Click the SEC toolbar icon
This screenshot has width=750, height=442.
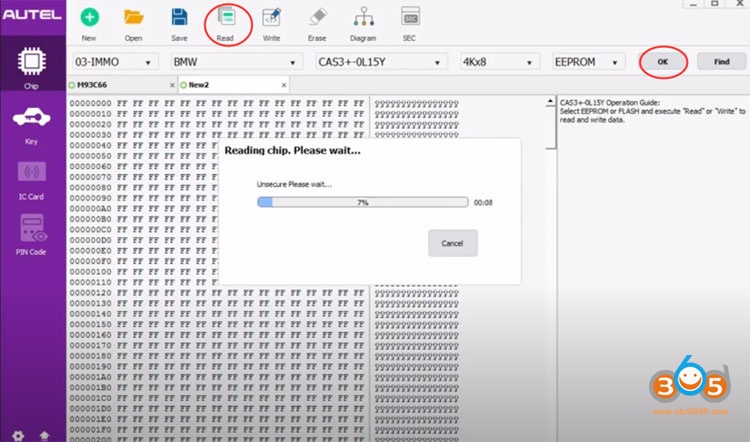(x=409, y=22)
